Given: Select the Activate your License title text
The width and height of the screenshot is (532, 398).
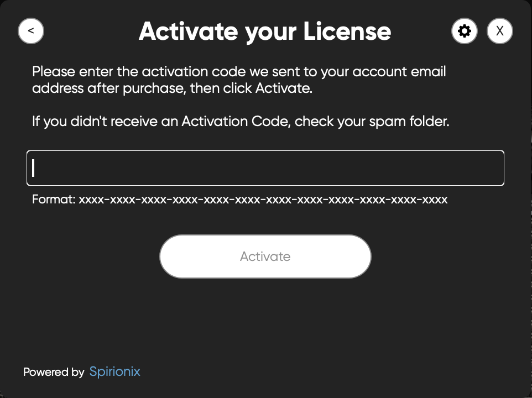Looking at the screenshot, I should [x=264, y=31].
